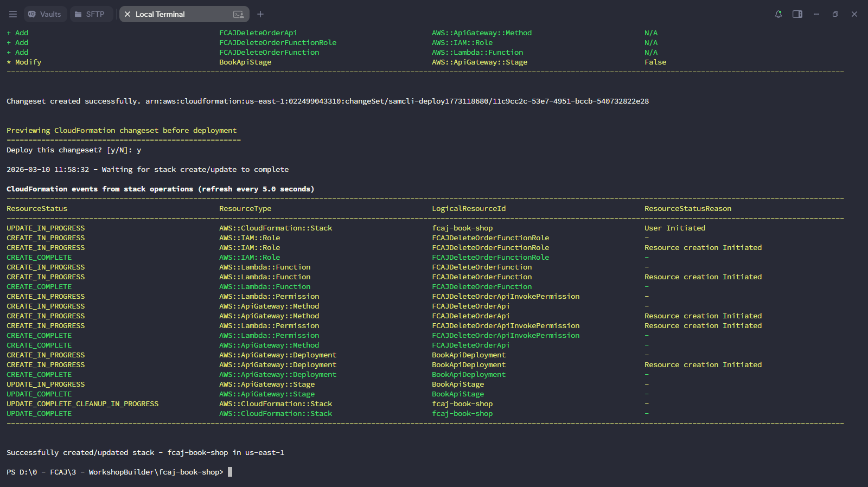The height and width of the screenshot is (487, 868).
Task: Click the 'Successfully created/updated stack' message
Action: point(145,452)
